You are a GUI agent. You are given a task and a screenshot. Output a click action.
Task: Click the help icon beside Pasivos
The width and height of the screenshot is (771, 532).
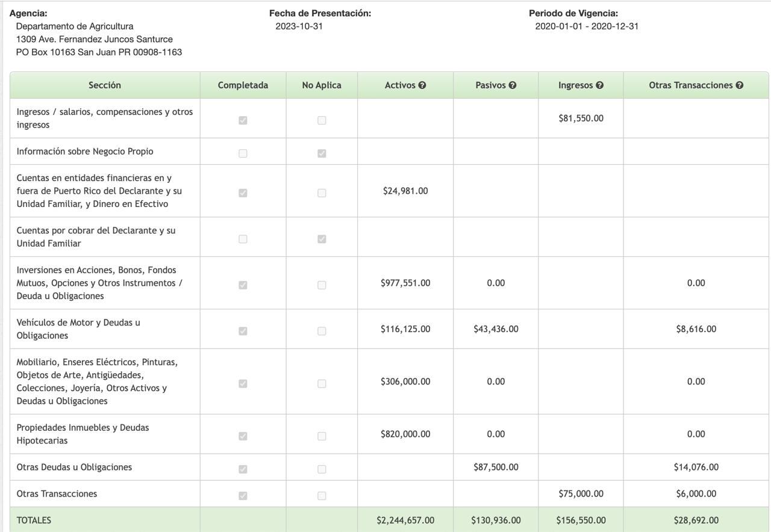[513, 85]
